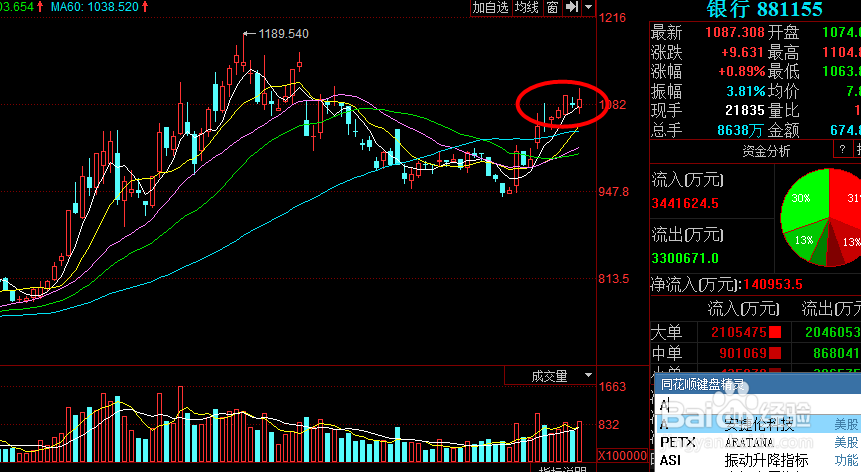Click the 1216 price axis label
Viewport: 861px width, 472px height.
(612, 18)
